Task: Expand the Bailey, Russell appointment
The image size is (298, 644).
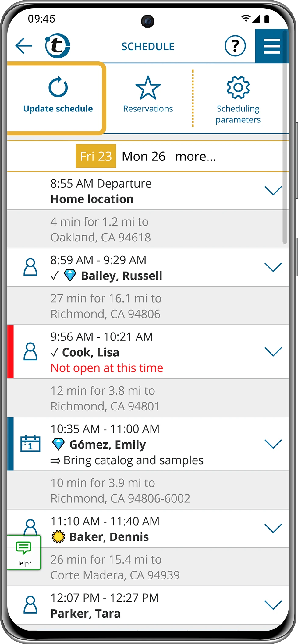Action: coord(273,267)
